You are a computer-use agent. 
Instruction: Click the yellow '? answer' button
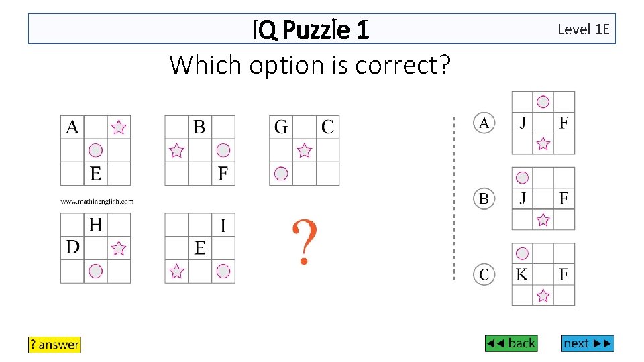coord(54,345)
